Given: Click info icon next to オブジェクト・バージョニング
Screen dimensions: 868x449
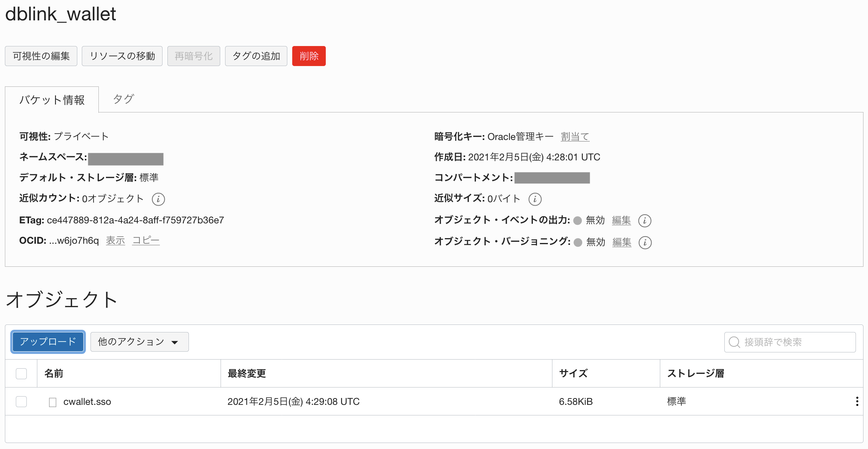Looking at the screenshot, I should [x=645, y=243].
